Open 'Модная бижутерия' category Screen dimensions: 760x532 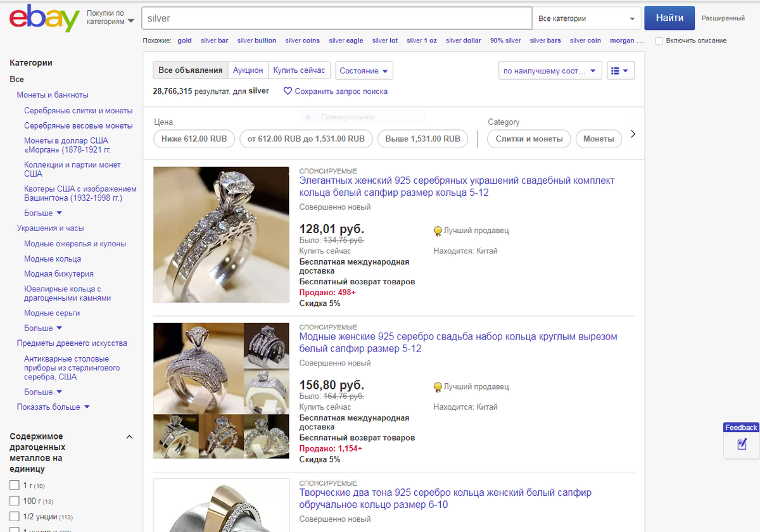click(59, 274)
